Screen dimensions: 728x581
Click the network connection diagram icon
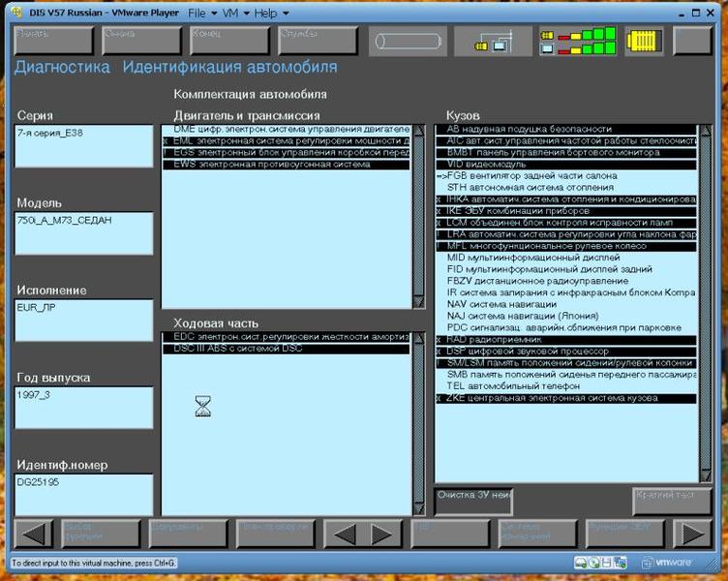pos(493,42)
